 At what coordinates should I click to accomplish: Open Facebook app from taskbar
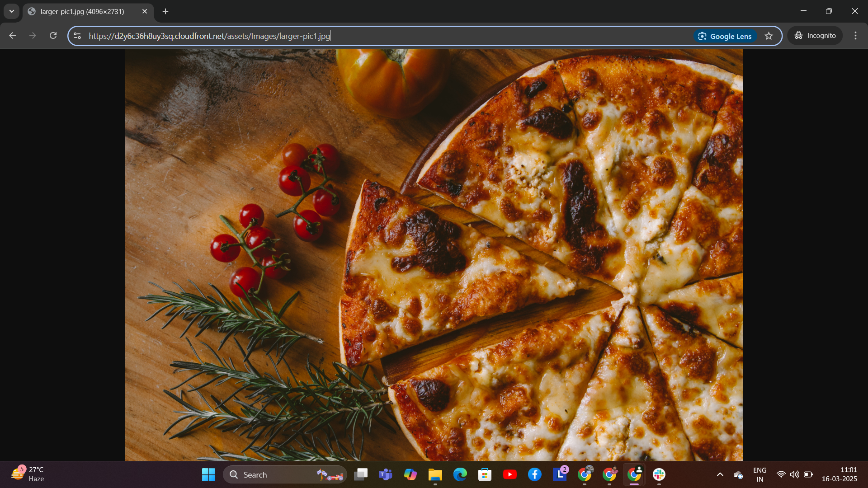(x=535, y=474)
